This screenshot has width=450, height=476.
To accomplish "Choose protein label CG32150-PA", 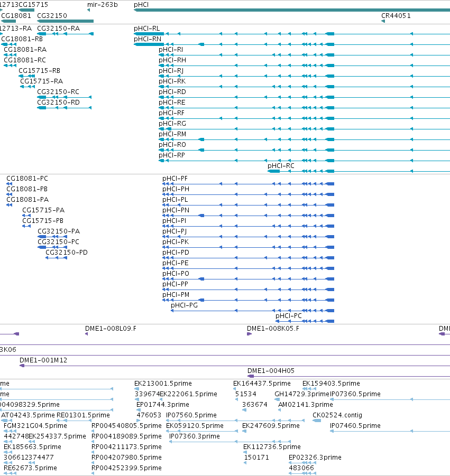I will coord(59,231).
